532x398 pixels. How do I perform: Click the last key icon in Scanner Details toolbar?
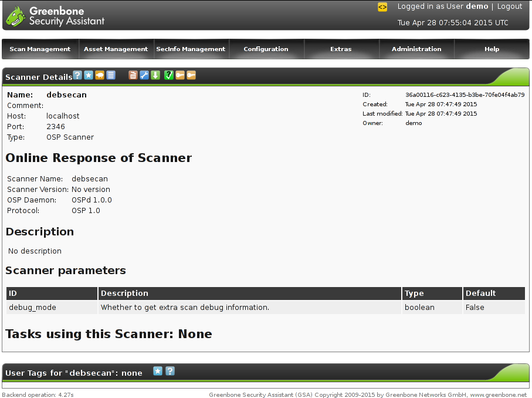191,75
